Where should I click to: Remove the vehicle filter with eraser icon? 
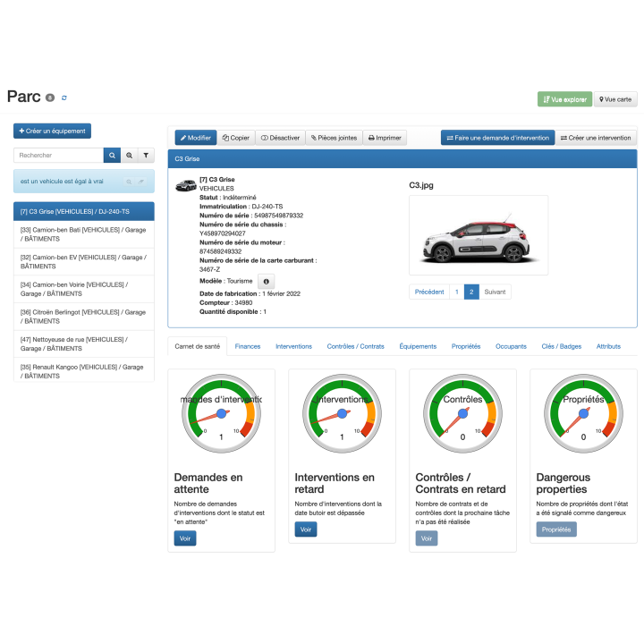[141, 182]
